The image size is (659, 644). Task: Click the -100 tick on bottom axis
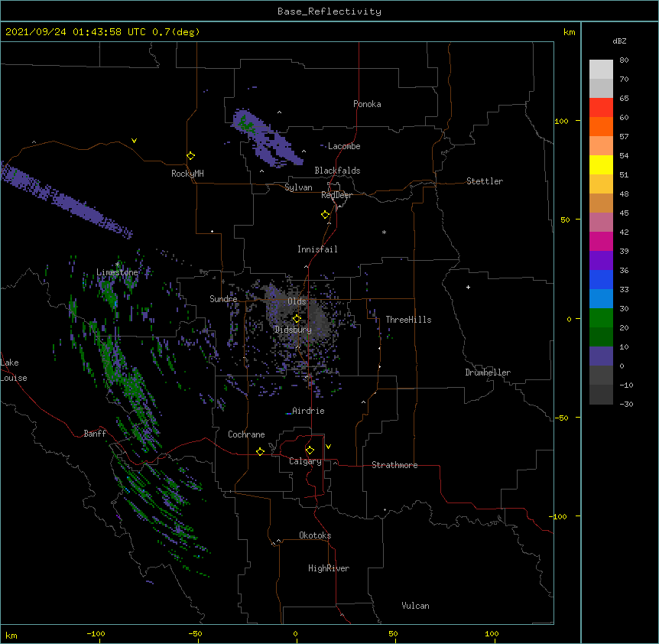[96, 633]
